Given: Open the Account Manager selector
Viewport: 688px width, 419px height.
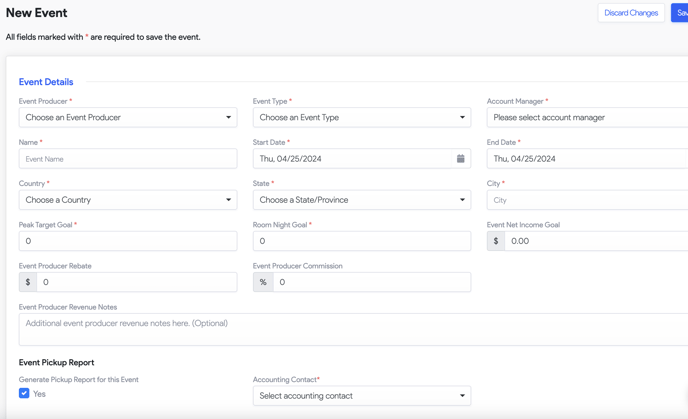Looking at the screenshot, I should point(586,118).
